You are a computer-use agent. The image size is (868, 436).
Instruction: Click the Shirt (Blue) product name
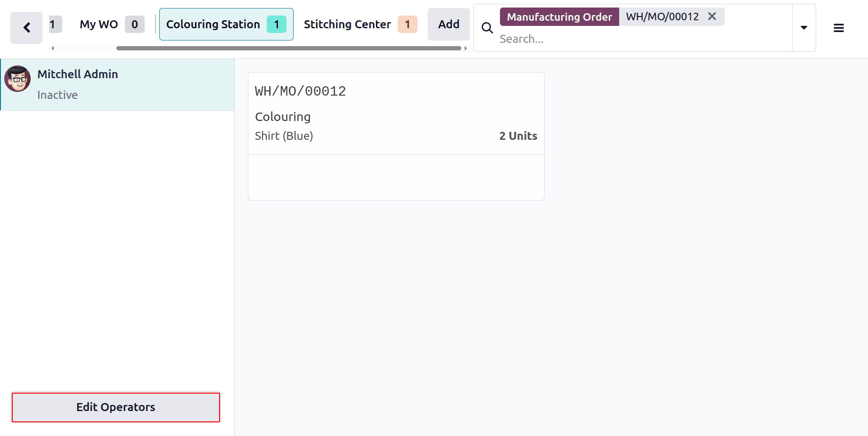coord(284,136)
